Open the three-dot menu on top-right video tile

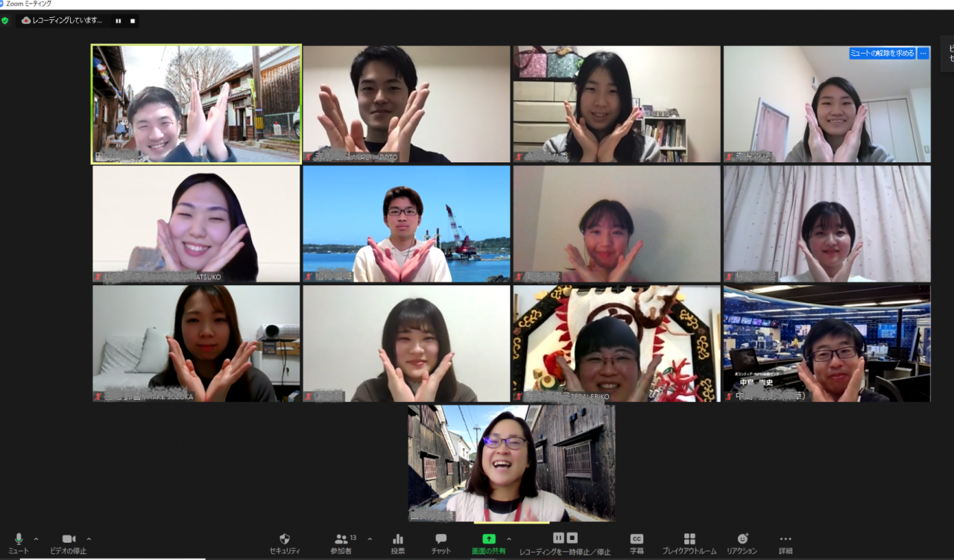[x=923, y=53]
